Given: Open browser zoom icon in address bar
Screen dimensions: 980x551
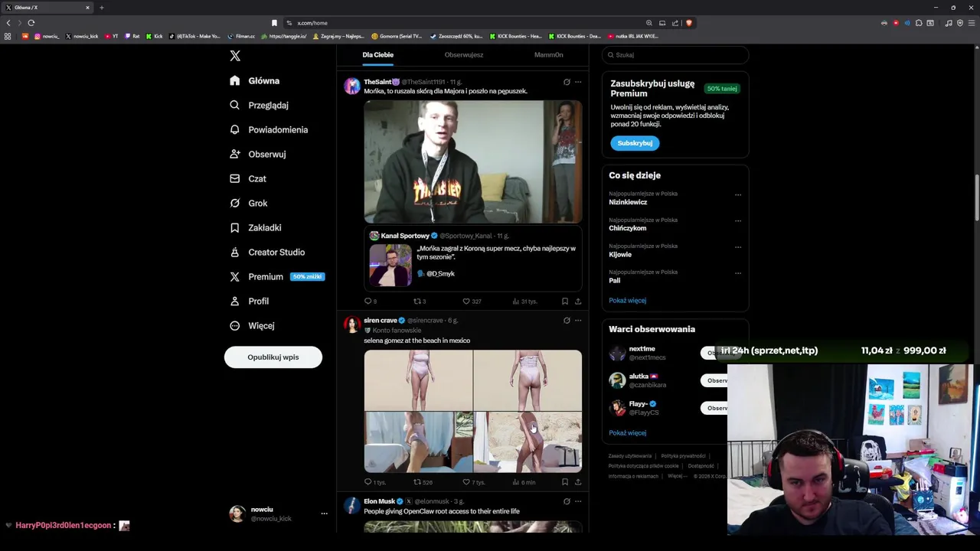Looking at the screenshot, I should [649, 23].
